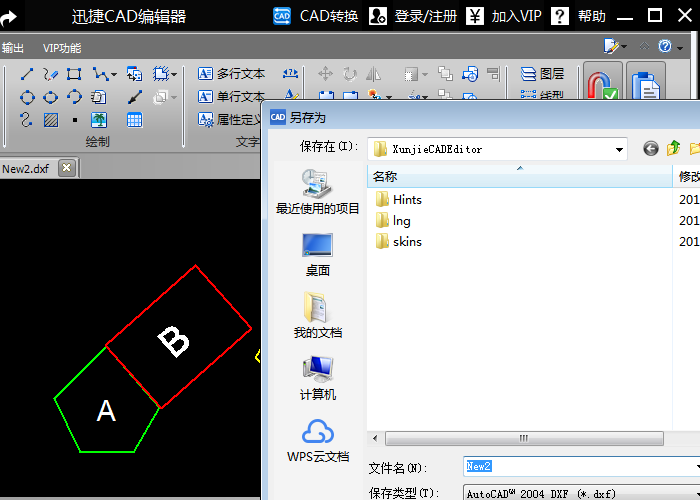The width and height of the screenshot is (700, 500).
Task: Select the lng folder
Action: click(x=393, y=221)
